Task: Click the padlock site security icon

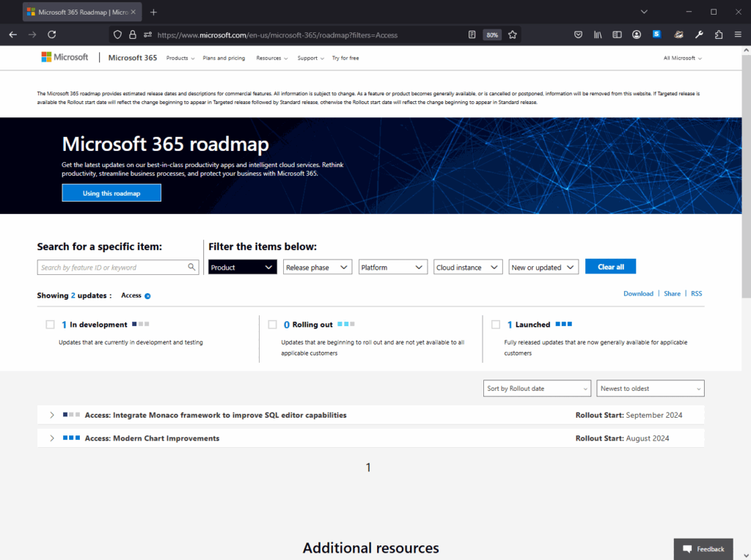Action: 133,34
